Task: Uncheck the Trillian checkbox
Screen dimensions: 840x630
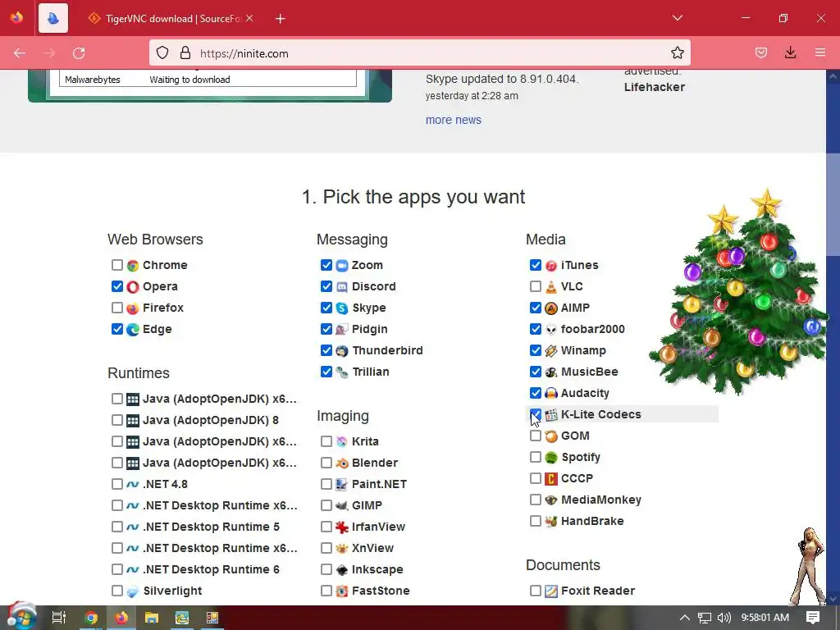Action: 326,372
